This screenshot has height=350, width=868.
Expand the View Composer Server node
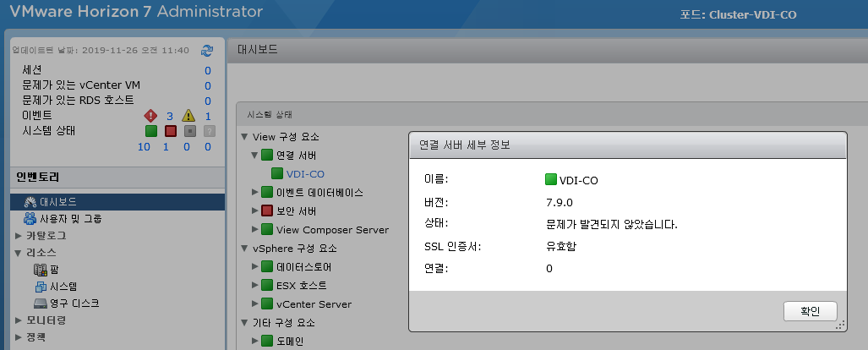pyautogui.click(x=254, y=229)
